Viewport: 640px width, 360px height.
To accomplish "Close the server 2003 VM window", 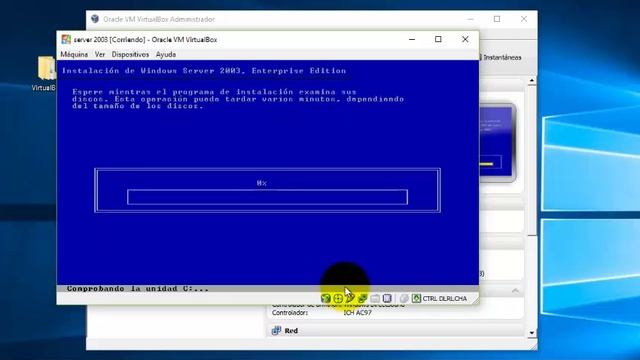I will point(465,39).
